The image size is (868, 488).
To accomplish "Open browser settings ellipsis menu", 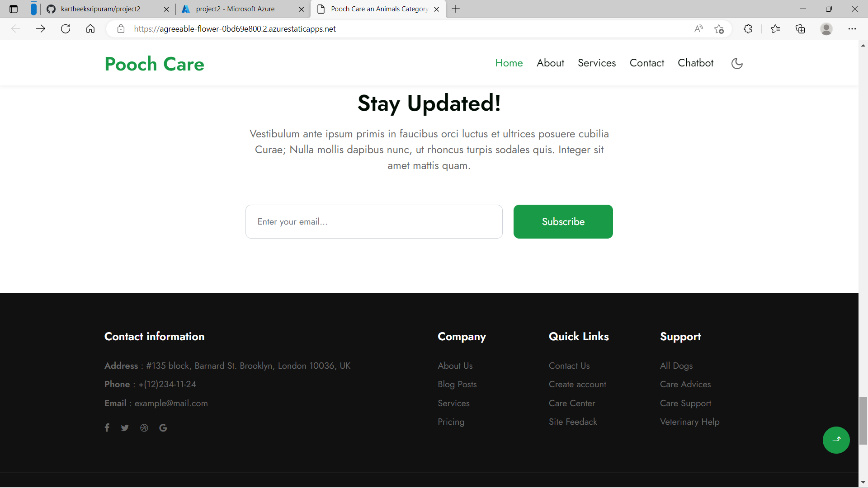I will point(852,29).
